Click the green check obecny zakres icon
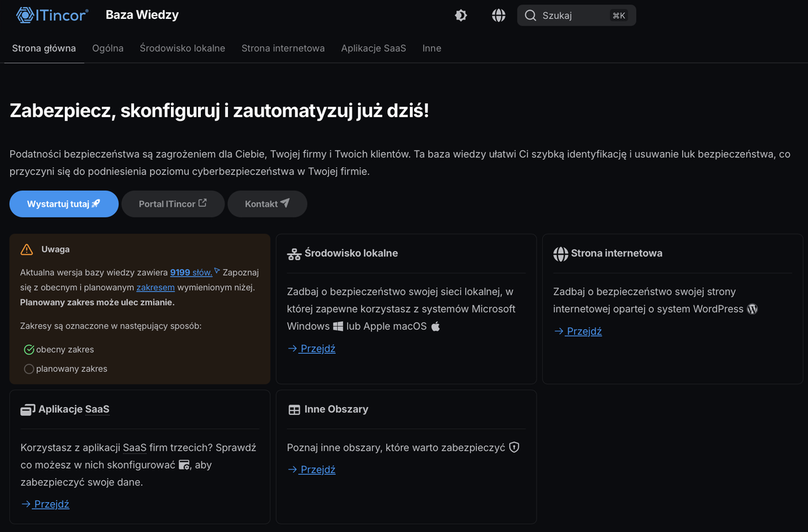 (x=29, y=349)
